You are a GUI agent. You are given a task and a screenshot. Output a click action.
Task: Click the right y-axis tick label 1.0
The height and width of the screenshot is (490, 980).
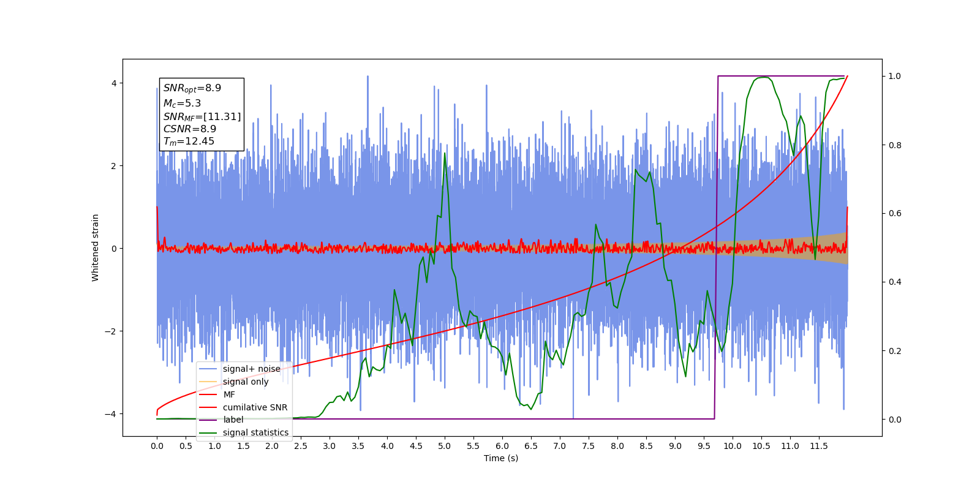(895, 77)
